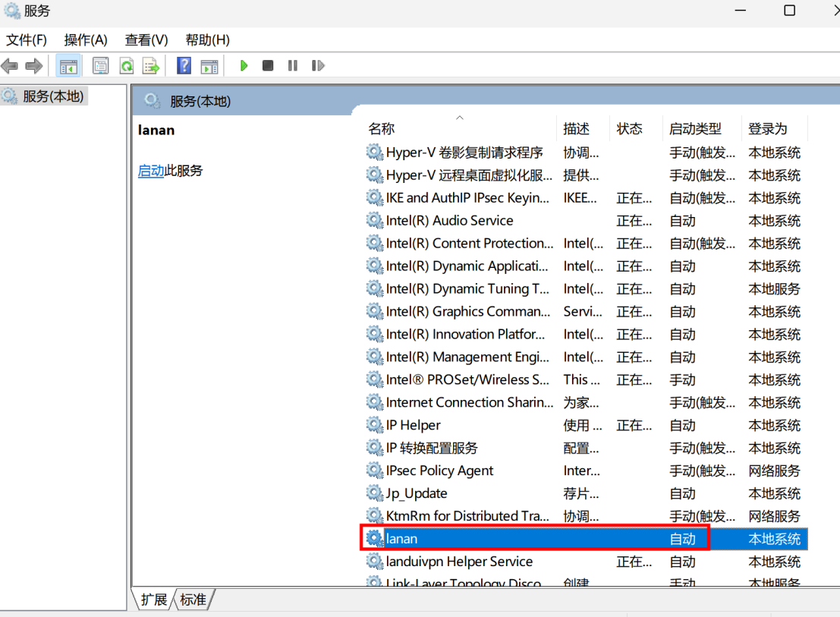Open Properties from the toolbar icon
The width and height of the screenshot is (840, 617).
click(101, 66)
